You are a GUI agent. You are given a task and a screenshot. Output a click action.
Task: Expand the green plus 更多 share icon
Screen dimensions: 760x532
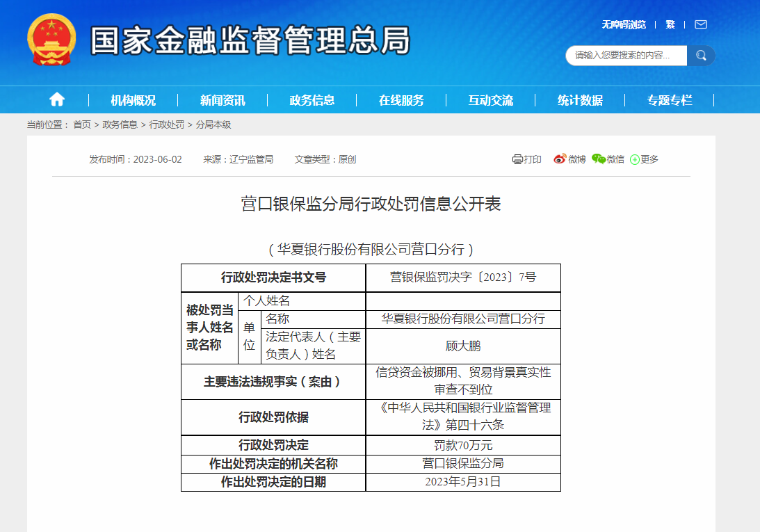(x=635, y=160)
